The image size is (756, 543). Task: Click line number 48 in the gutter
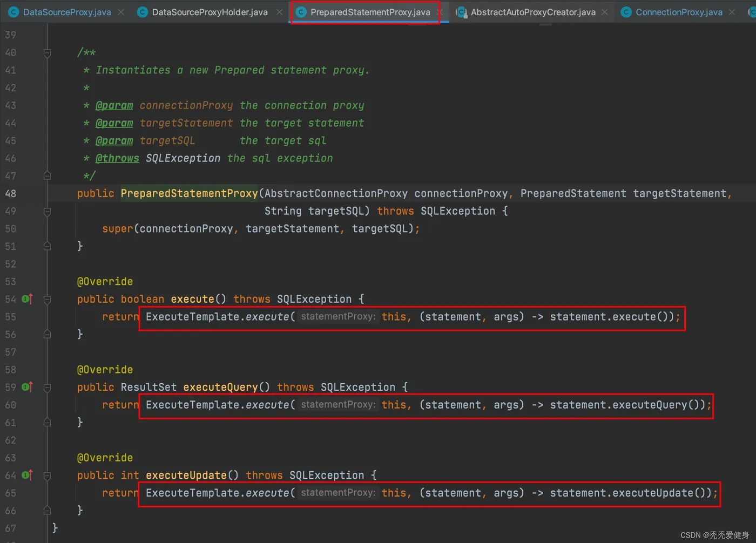click(10, 193)
